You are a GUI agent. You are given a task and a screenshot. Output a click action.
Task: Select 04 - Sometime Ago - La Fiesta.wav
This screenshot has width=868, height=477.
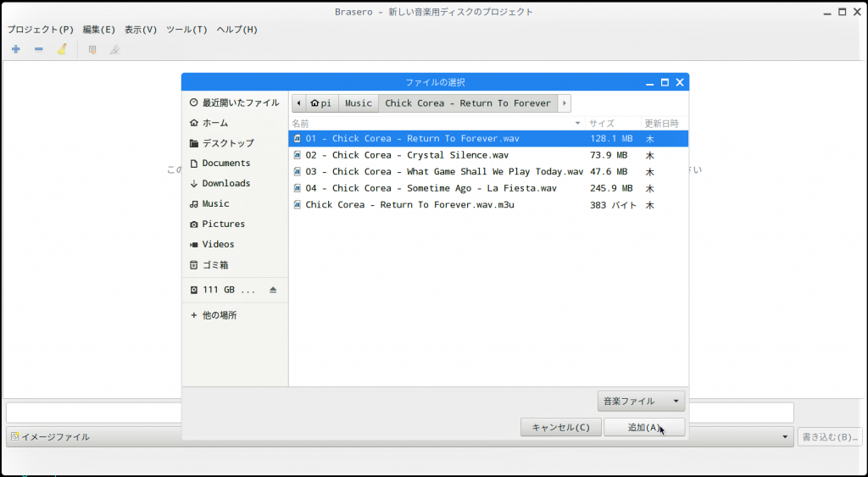(x=488, y=188)
